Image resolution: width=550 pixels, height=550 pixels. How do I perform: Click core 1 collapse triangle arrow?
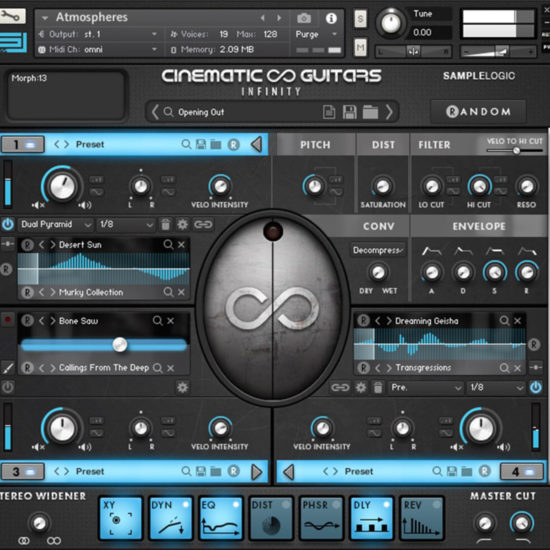point(256,144)
